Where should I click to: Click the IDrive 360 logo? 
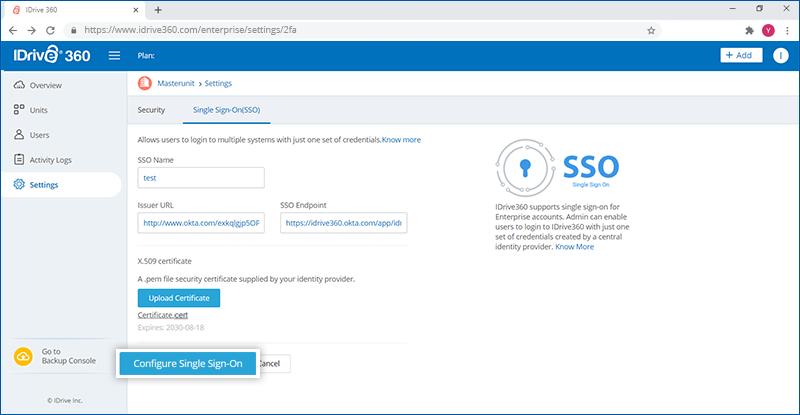click(52, 55)
